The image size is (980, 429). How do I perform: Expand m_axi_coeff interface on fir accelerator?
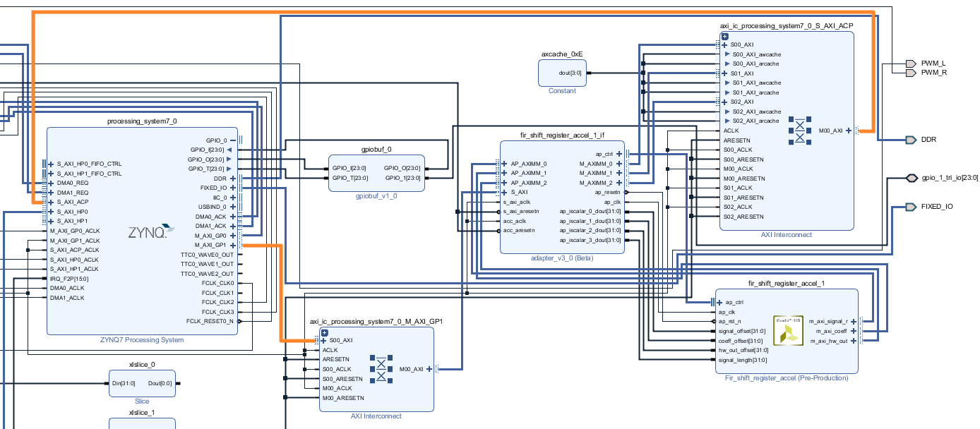coord(854,331)
